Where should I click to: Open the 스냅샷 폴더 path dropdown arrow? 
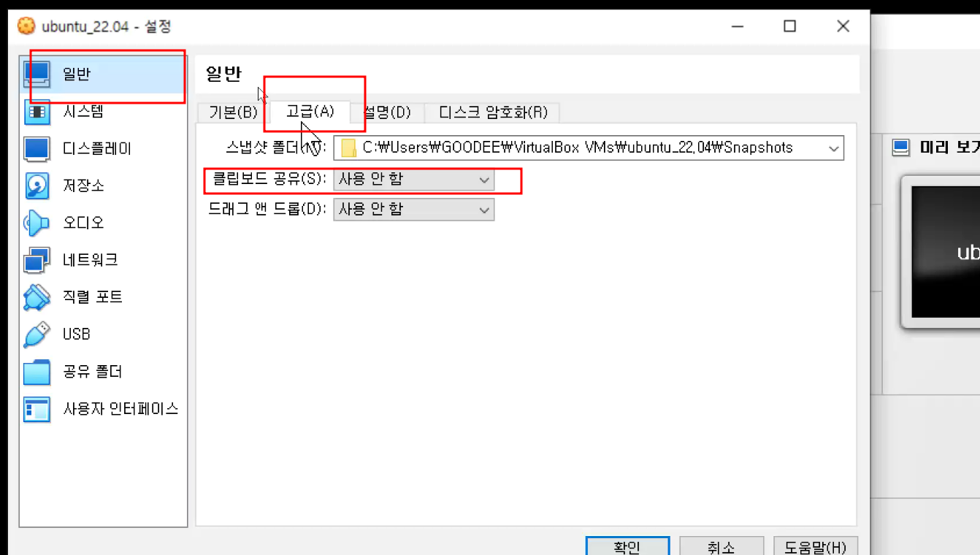834,148
